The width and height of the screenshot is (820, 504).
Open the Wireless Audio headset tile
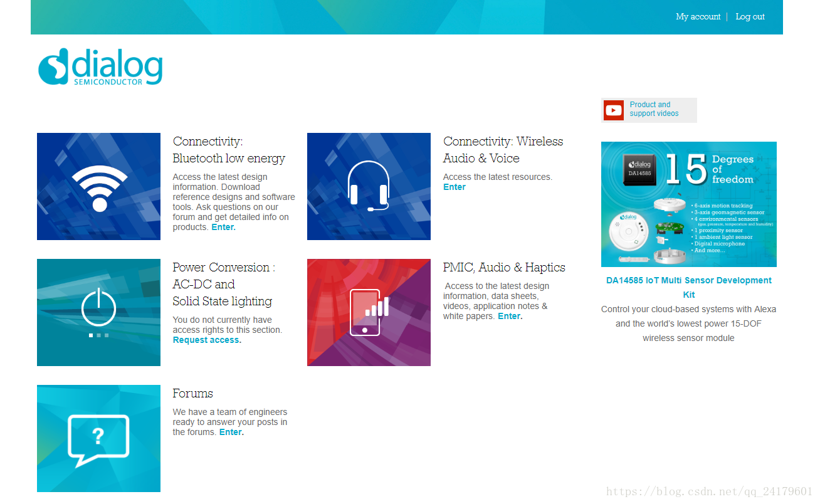tap(369, 186)
